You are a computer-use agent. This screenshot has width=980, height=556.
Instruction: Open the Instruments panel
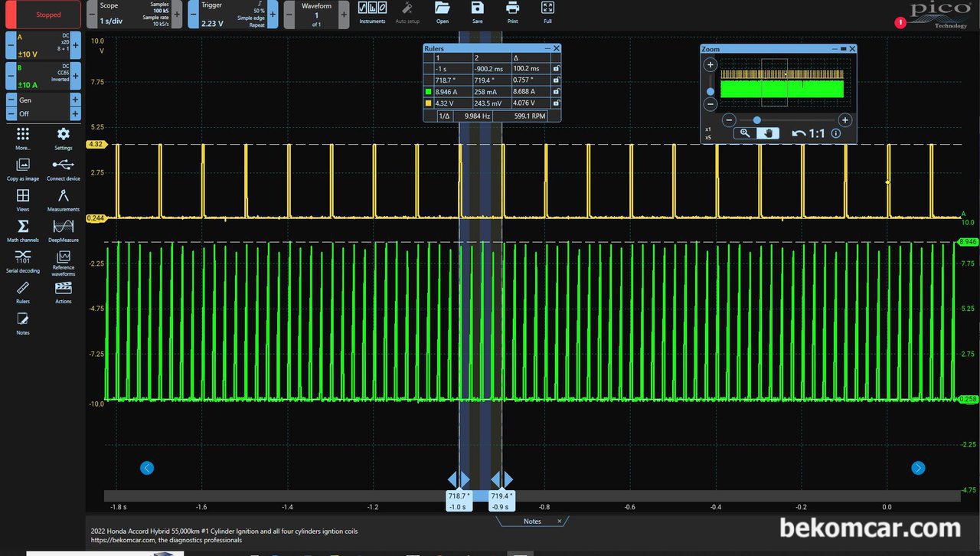(372, 11)
